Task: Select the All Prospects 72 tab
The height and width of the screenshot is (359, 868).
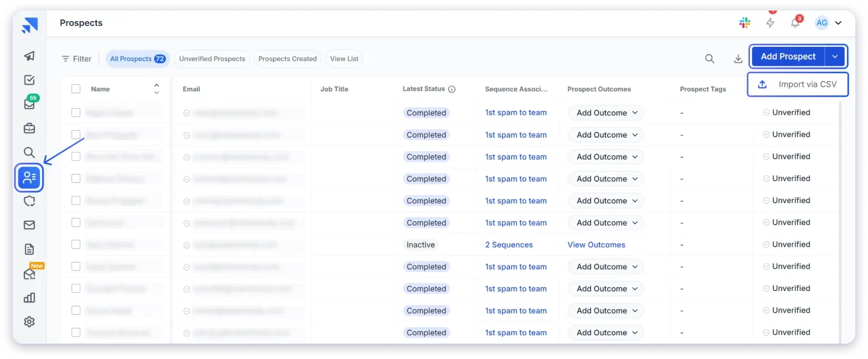Action: click(137, 59)
